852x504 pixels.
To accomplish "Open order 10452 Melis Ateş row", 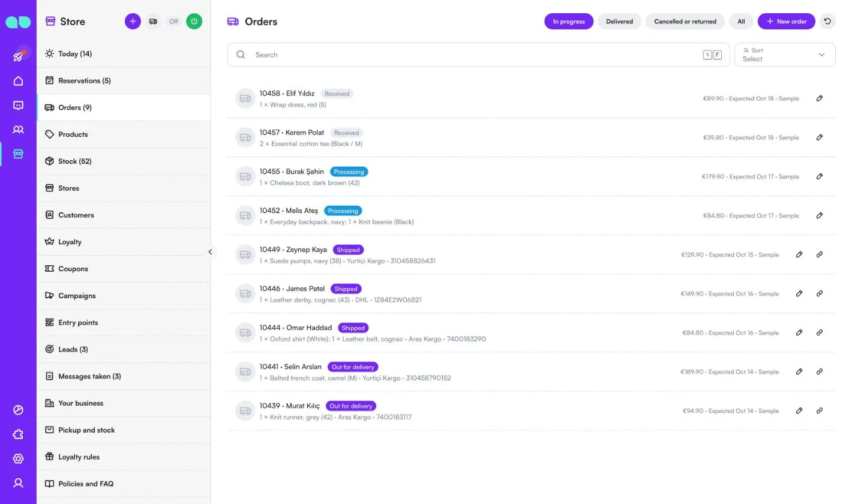I will [x=531, y=215].
